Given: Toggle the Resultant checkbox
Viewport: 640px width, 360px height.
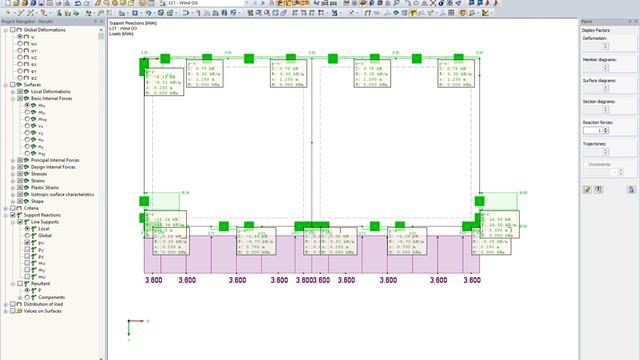Looking at the screenshot, I should tap(20, 283).
